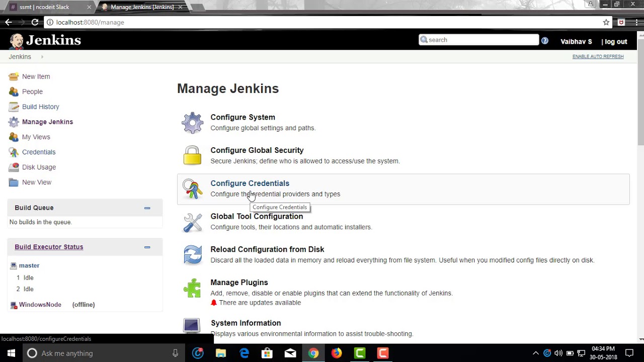Click the Jenkins butler logo
This screenshot has height=362, width=644.
[17, 41]
